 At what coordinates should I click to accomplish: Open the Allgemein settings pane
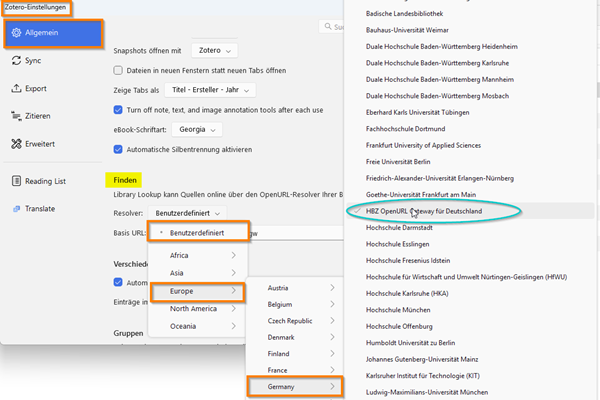[54, 33]
